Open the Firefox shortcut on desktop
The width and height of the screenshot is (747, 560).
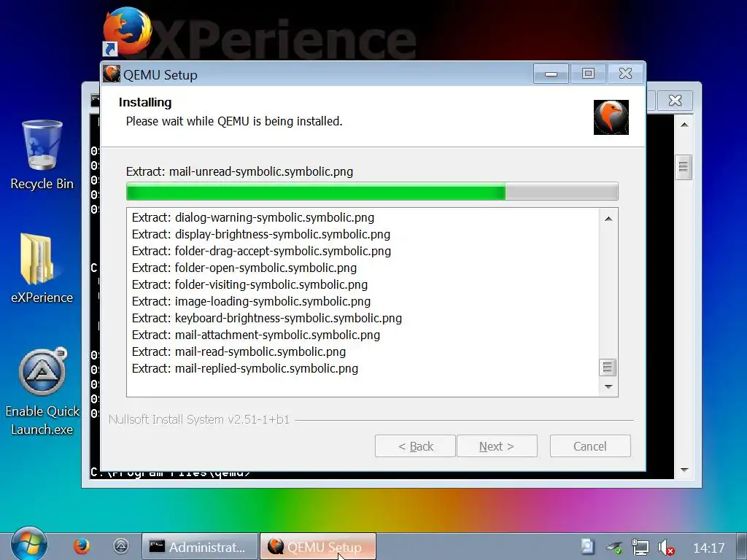click(127, 31)
